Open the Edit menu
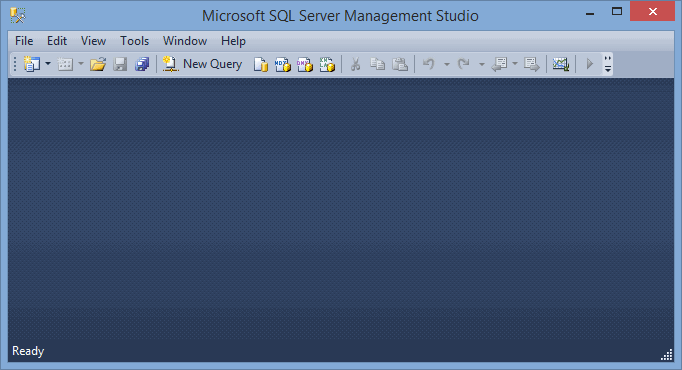682x370 pixels. pyautogui.click(x=57, y=41)
